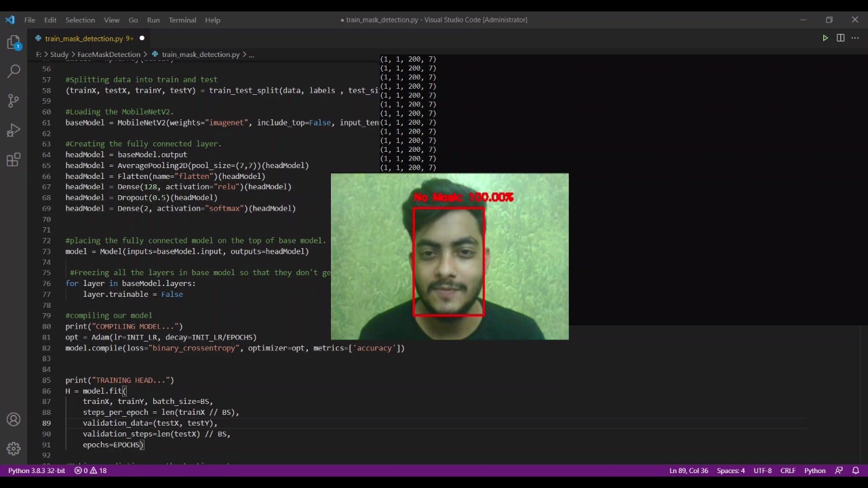Click Spaces: 4 indentation setting

pos(732,470)
